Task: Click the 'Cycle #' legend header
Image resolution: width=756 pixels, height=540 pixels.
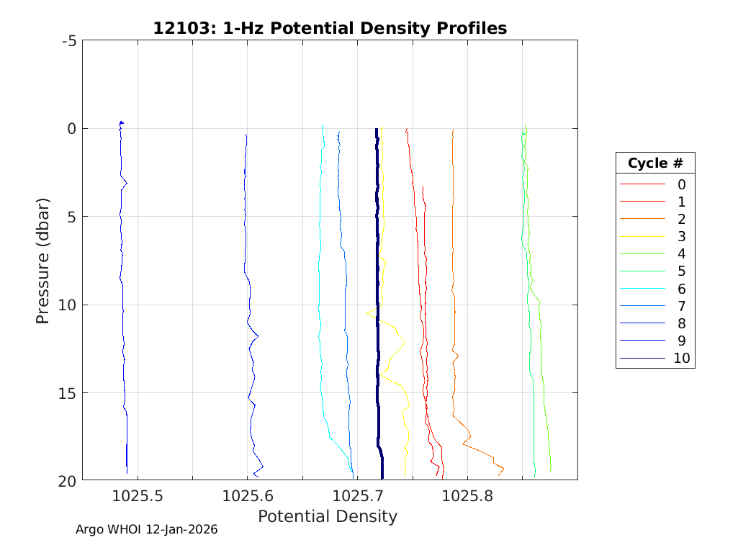Action: click(x=654, y=163)
